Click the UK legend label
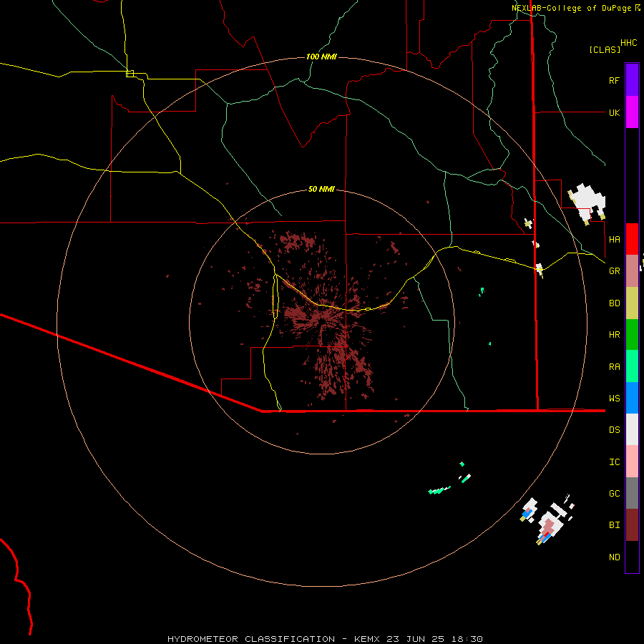 (614, 112)
